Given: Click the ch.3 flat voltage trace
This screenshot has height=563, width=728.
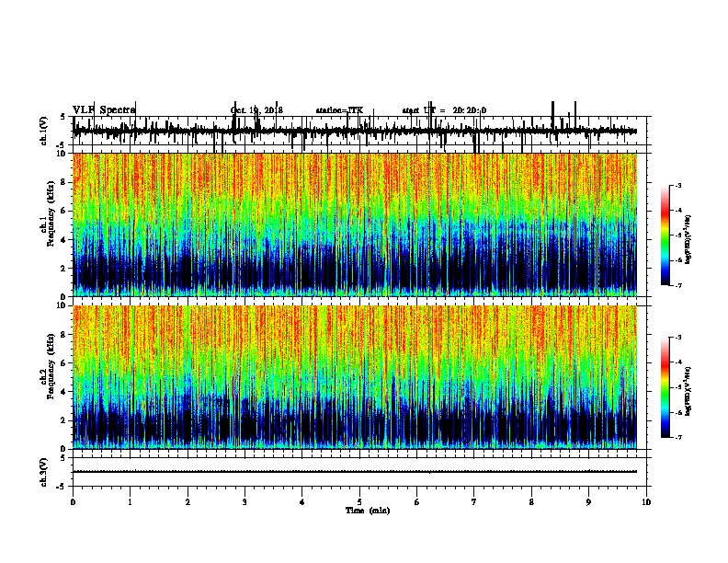Looking at the screenshot, I should click(x=355, y=472).
